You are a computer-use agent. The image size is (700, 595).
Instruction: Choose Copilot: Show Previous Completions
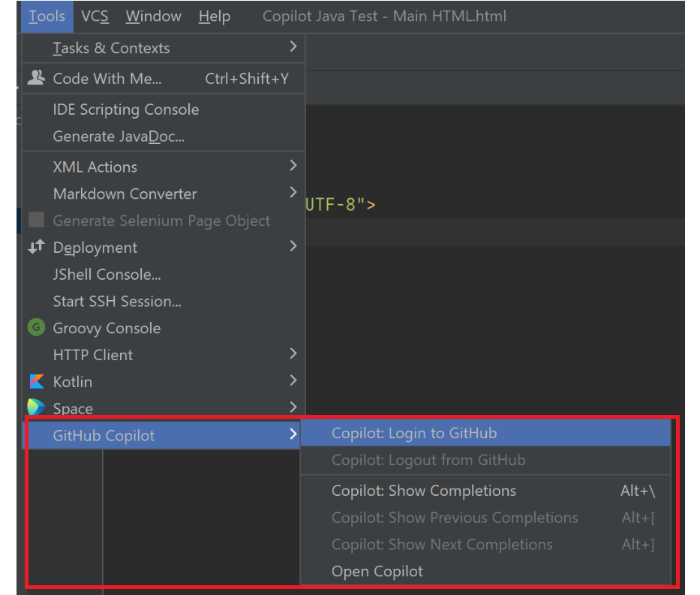485,517
